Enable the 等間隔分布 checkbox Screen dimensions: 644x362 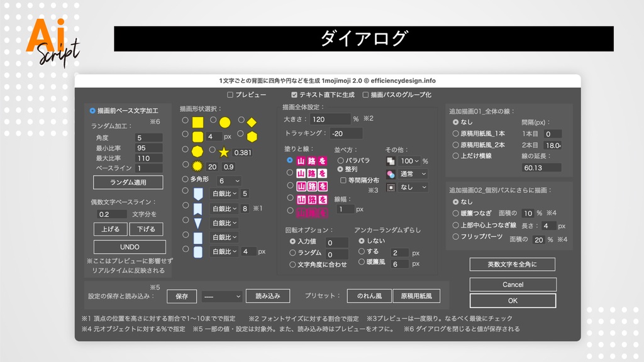(x=343, y=180)
